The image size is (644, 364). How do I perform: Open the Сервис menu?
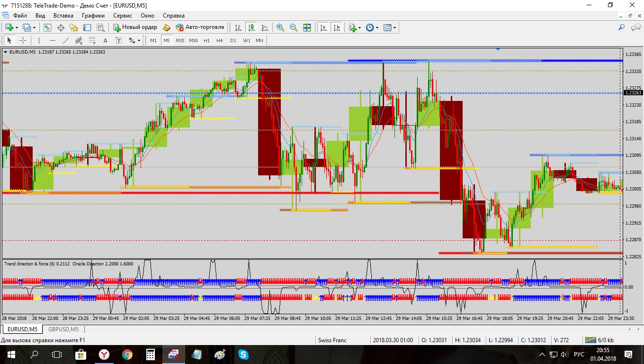point(123,15)
